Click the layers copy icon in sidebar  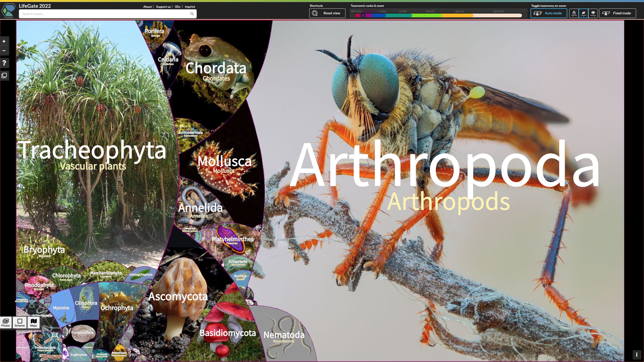point(4,75)
